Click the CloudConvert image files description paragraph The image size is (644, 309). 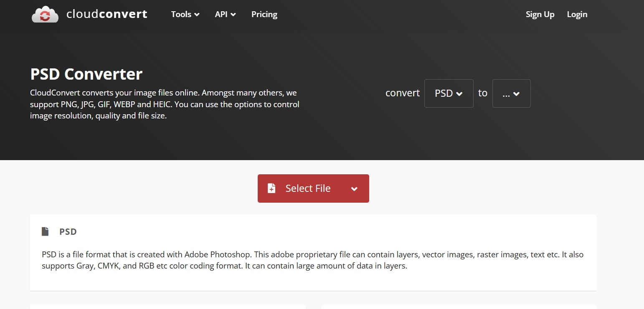pos(165,104)
